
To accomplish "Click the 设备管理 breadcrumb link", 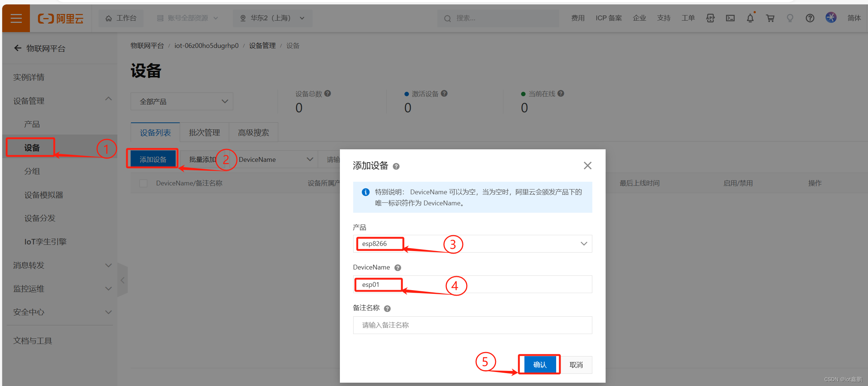I will tap(262, 46).
